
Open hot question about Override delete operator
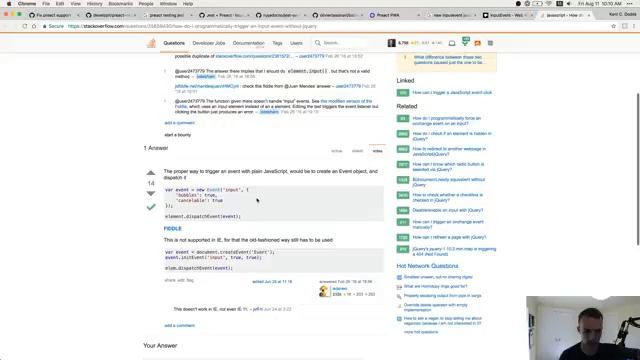coord(436,307)
